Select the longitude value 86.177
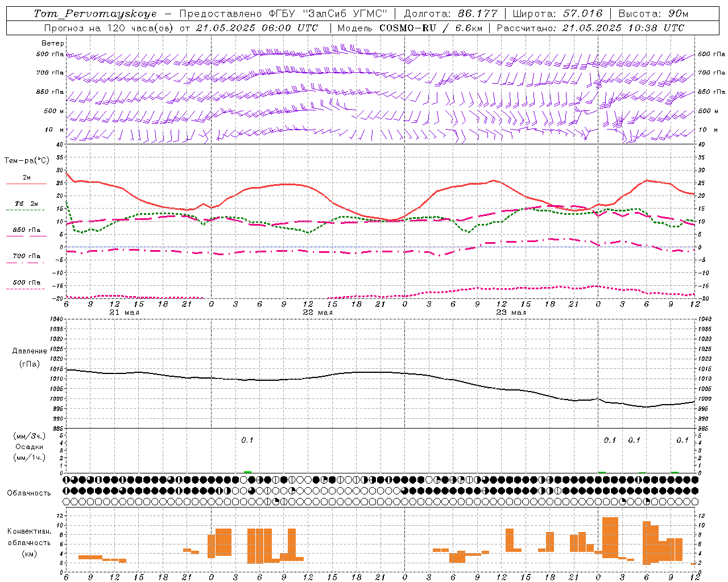This screenshot has width=728, height=582. click(x=477, y=14)
